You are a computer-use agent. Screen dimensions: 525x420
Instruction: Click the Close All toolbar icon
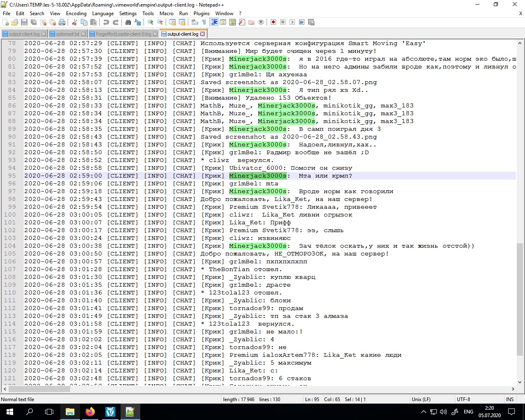52,22
